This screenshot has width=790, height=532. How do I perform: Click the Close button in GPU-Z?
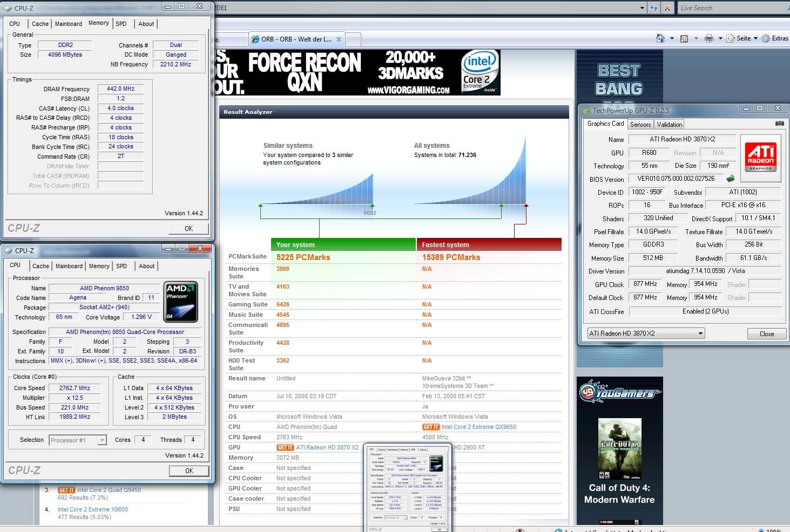pos(767,334)
